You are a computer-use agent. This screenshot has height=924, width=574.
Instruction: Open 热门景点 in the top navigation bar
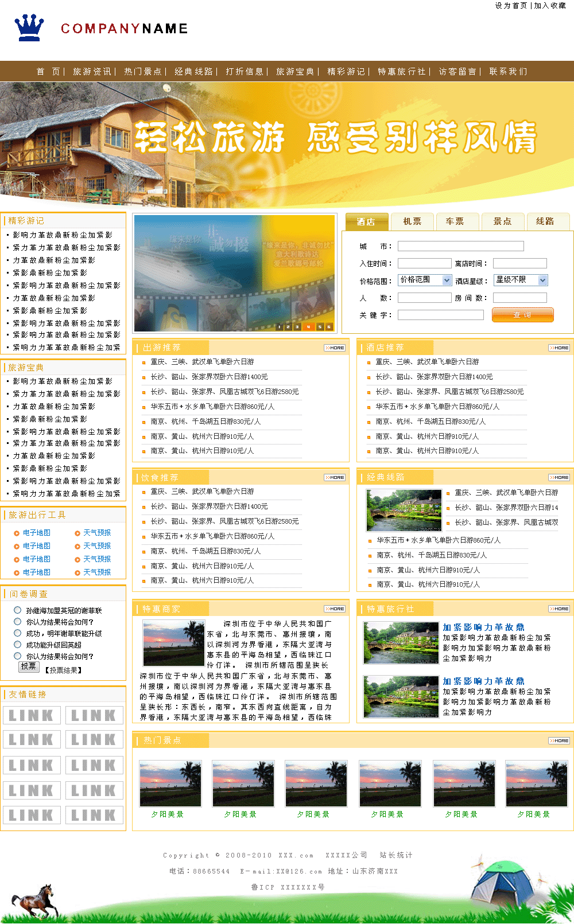143,72
